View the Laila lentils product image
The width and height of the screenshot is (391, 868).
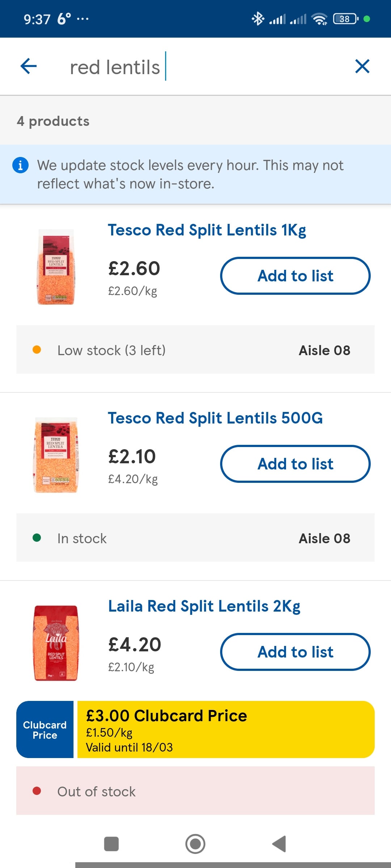(56, 643)
